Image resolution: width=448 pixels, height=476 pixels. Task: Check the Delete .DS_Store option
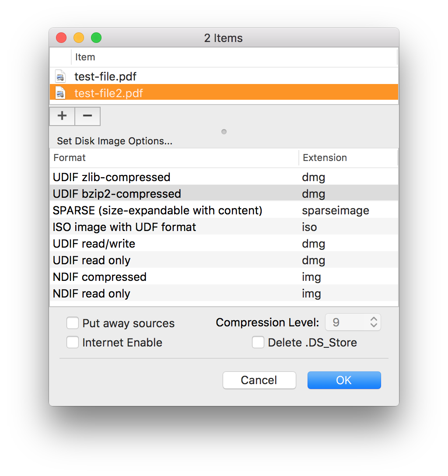(258, 343)
